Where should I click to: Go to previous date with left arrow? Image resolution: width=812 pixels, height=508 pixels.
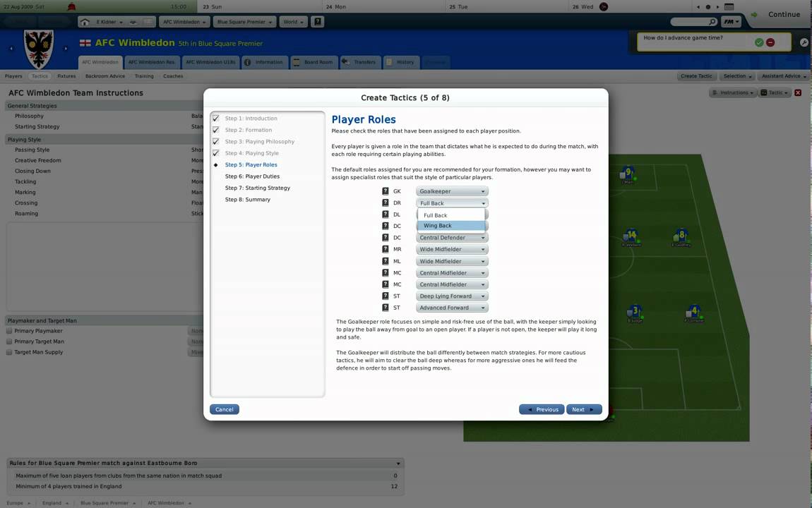698,7
